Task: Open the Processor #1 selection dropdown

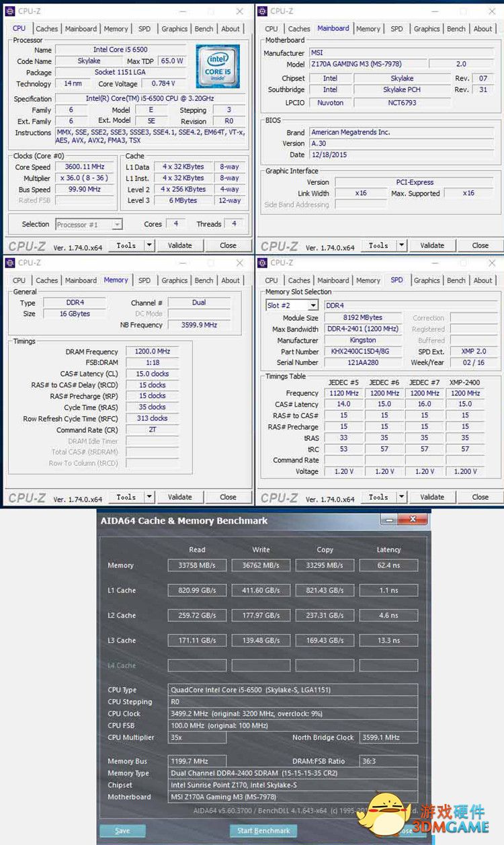Action: (117, 225)
